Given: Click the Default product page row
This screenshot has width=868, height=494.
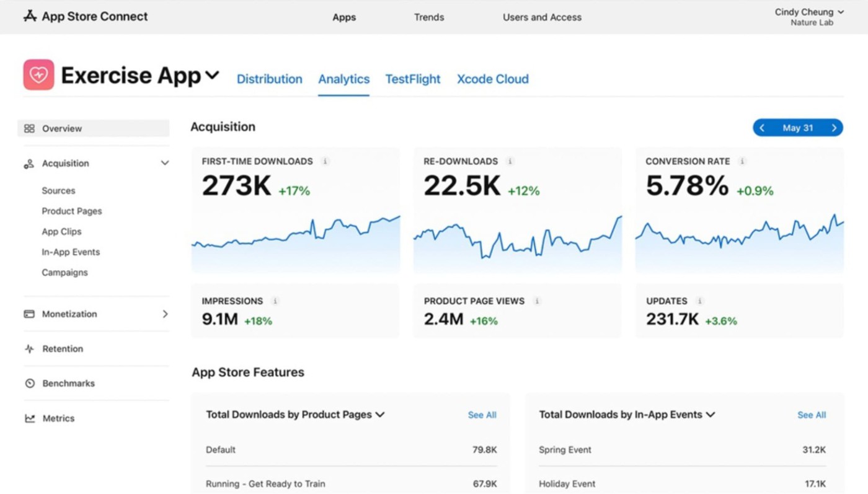Looking at the screenshot, I should click(x=351, y=450).
